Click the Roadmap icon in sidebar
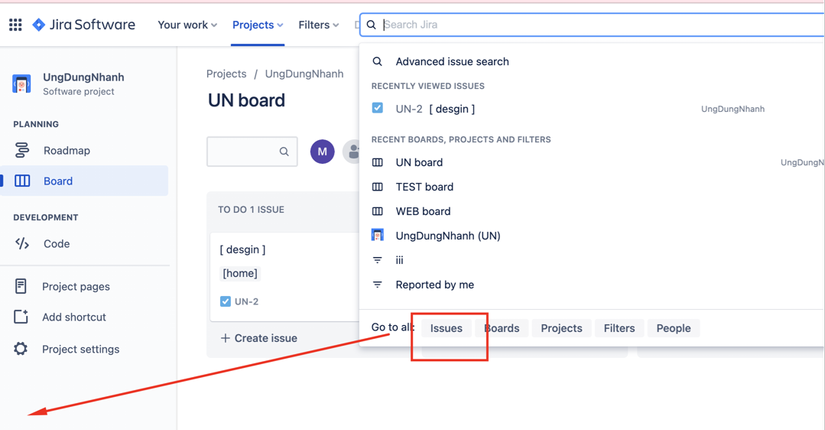Screen dimensions: 825x430 [22, 150]
